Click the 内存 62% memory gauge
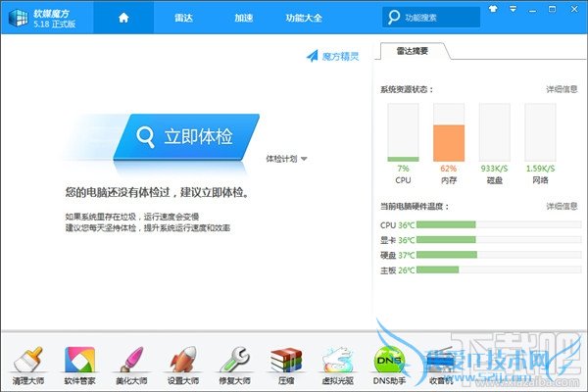 (x=449, y=132)
